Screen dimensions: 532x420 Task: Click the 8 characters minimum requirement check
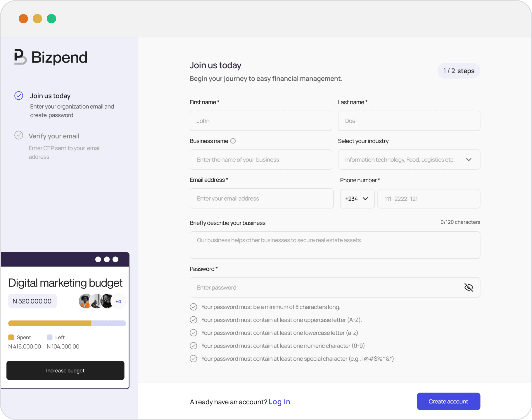click(194, 307)
